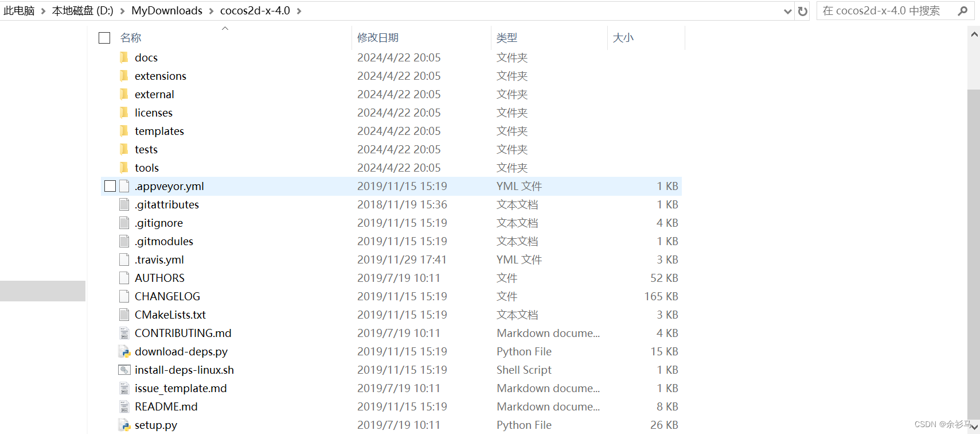980x434 pixels.
Task: Expand chevron after MyDownloads breadcrumb
Action: (211, 11)
